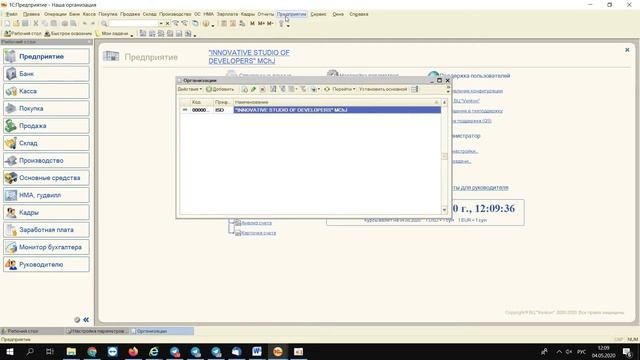640x360 pixels.
Task: Click the M- calculator memory icon
Action: pos(270,24)
